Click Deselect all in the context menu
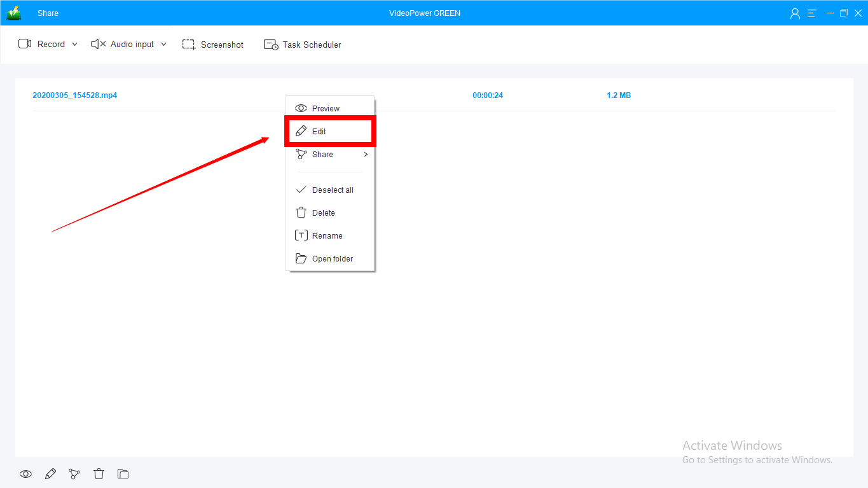Screen dimensions: 868x488 point(332,190)
